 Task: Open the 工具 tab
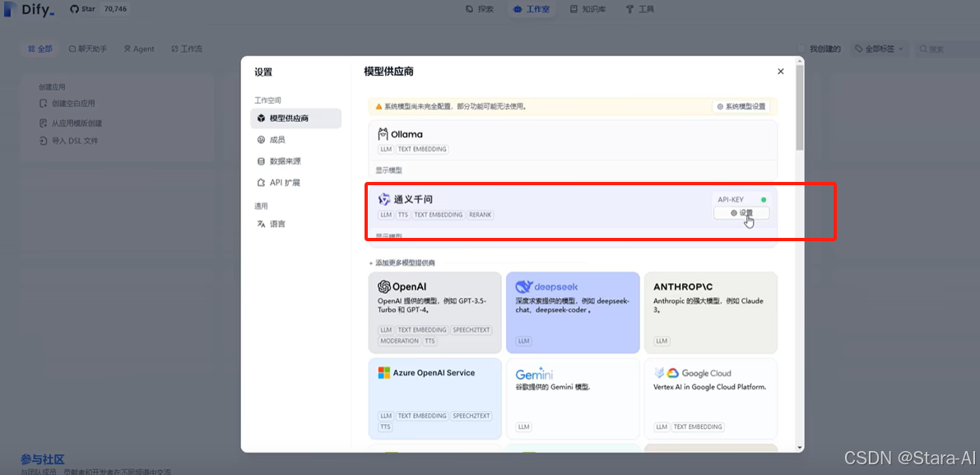640,9
